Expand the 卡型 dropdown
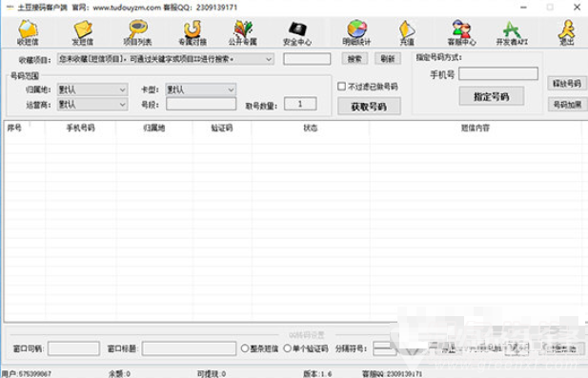The width and height of the screenshot is (588, 378). (201, 90)
